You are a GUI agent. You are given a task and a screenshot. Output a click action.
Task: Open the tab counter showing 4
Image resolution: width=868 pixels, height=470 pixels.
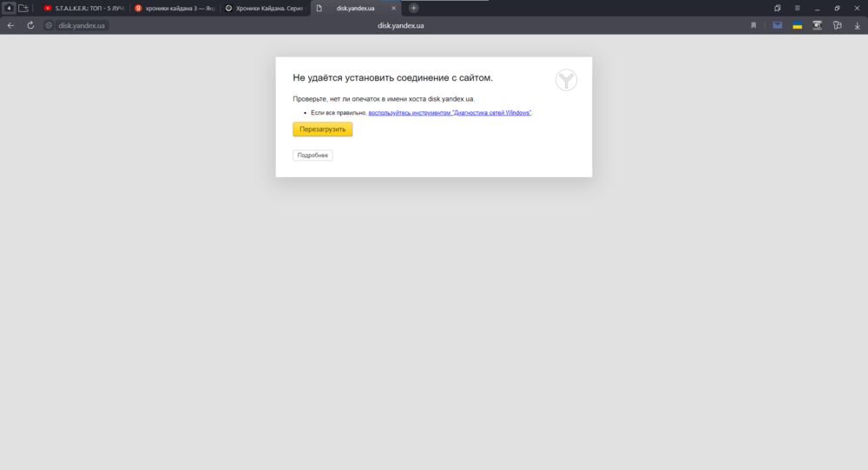click(x=9, y=9)
